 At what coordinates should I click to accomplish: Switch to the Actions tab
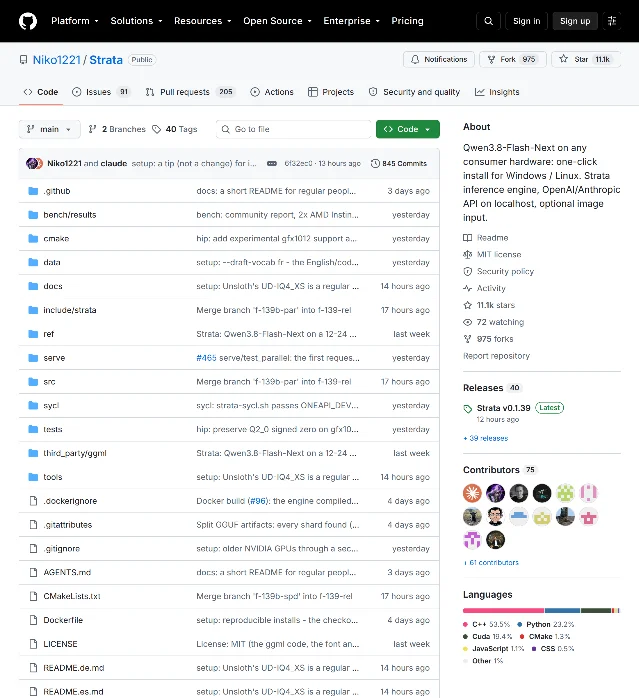coord(272,92)
